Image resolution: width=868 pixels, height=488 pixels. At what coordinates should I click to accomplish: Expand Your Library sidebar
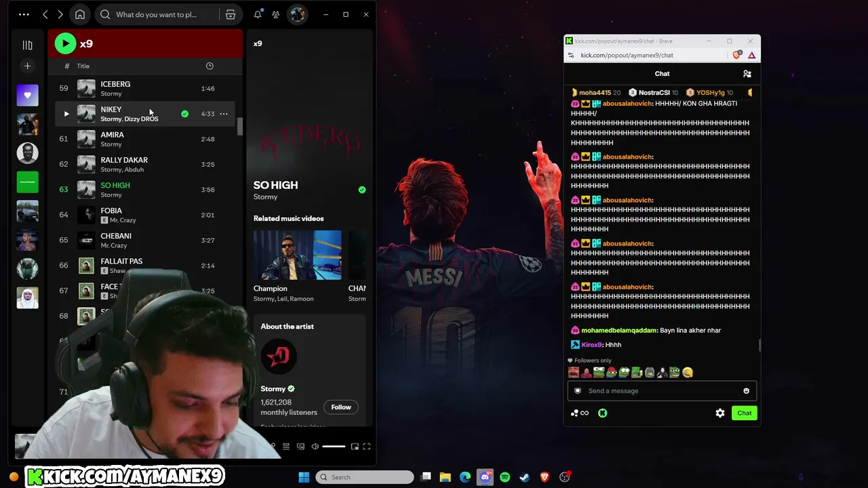pyautogui.click(x=27, y=45)
